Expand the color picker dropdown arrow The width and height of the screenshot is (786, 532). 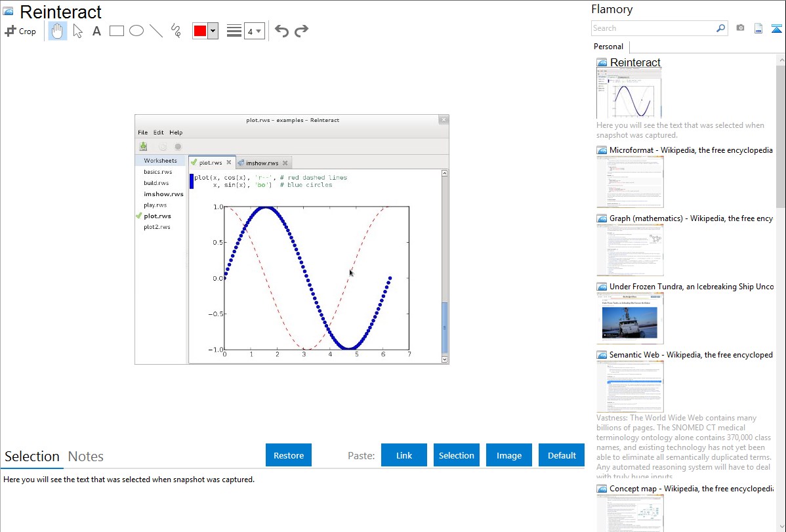click(x=213, y=31)
